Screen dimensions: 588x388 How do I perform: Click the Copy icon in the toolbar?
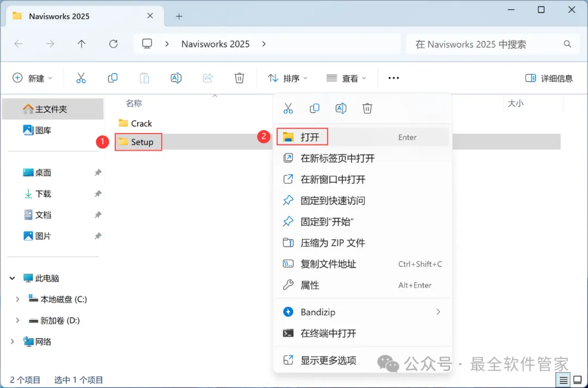[113, 78]
